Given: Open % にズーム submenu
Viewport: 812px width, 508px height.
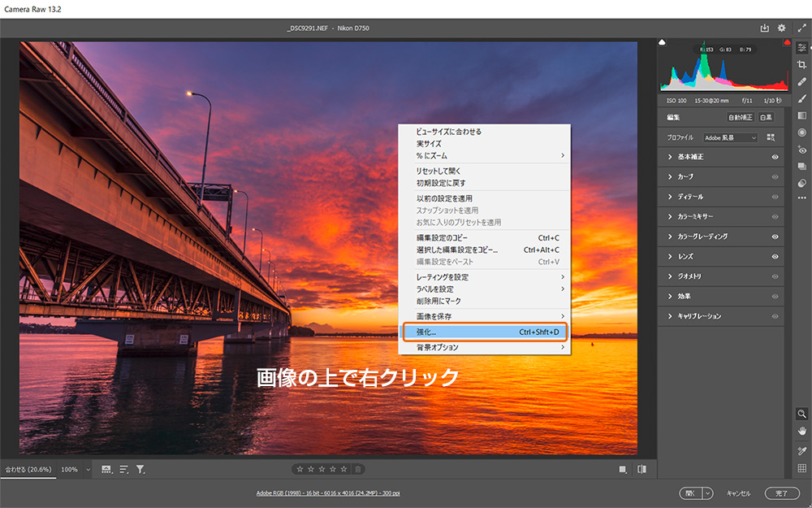Looking at the screenshot, I should pos(485,155).
